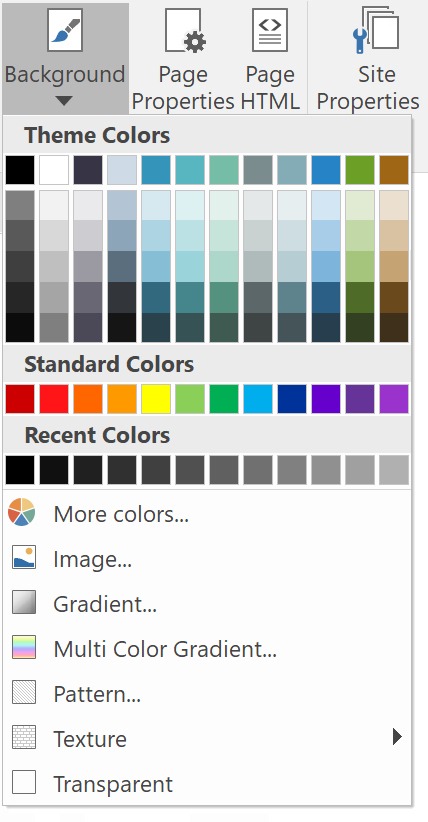The image size is (428, 822).
Task: Click the Pattern hatched icon
Action: pos(24,692)
